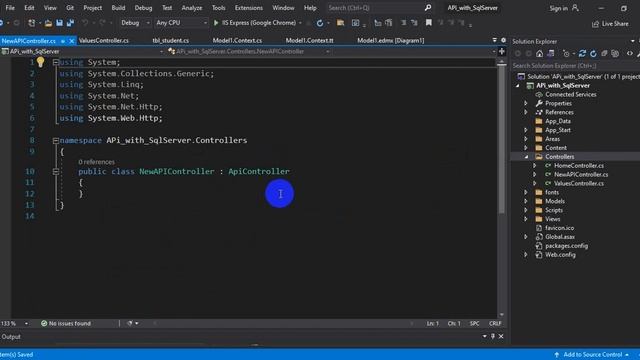
Task: Click No issues found status indicator
Action: (x=66, y=323)
